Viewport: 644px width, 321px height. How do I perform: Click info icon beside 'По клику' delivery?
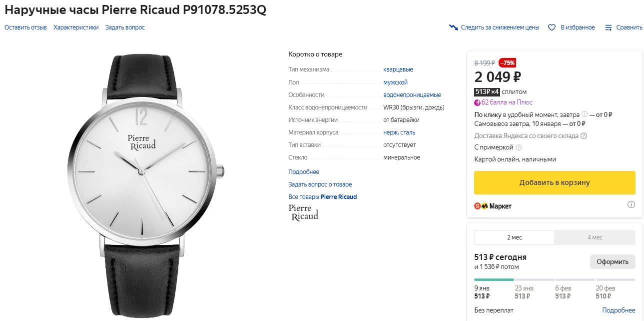pyautogui.click(x=585, y=114)
